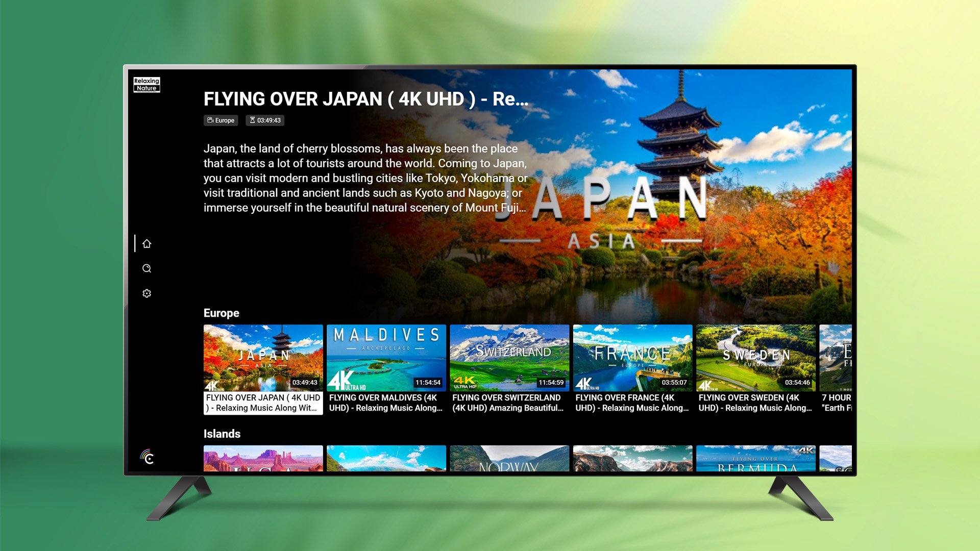Open the Settings gear icon
The image size is (980, 551).
click(x=146, y=293)
